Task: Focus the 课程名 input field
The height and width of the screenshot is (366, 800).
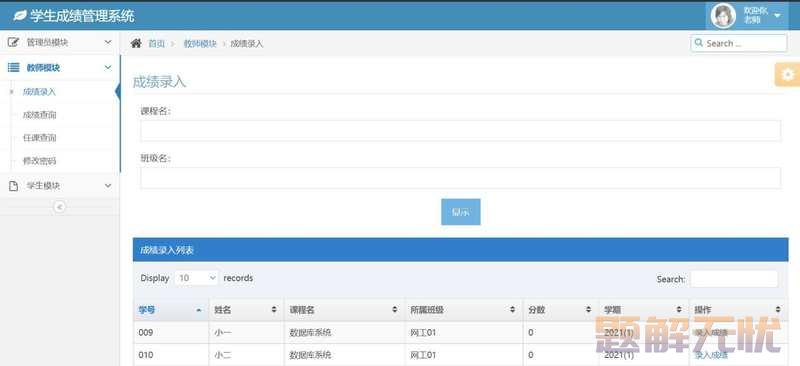Action: [x=460, y=131]
